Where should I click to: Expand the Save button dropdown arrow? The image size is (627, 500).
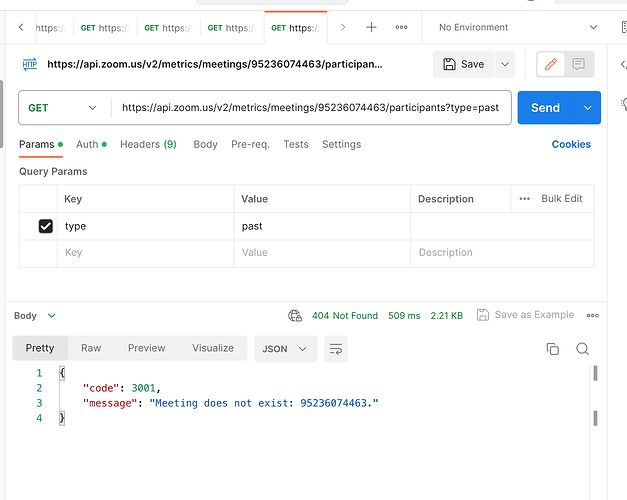pos(505,64)
